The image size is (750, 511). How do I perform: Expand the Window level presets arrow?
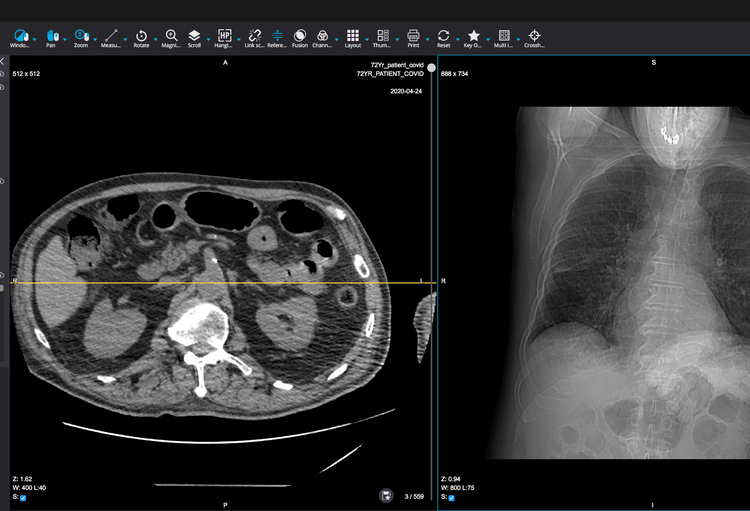coord(35,40)
